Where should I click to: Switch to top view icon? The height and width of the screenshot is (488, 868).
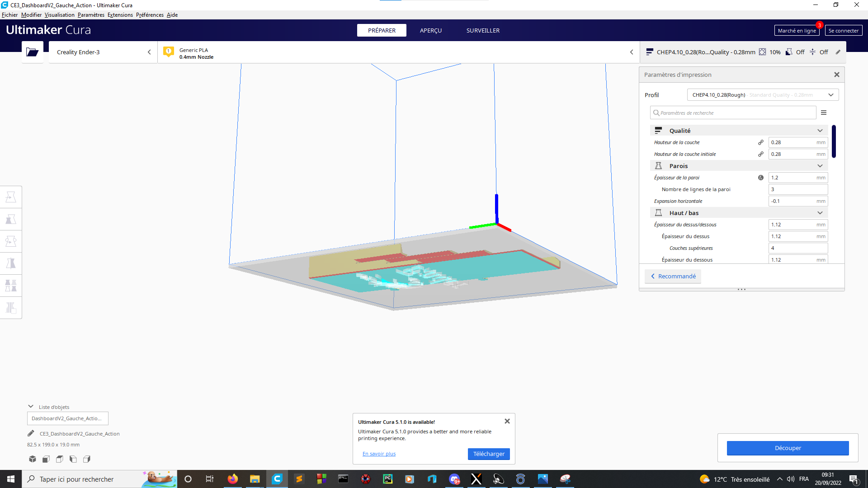(x=60, y=459)
